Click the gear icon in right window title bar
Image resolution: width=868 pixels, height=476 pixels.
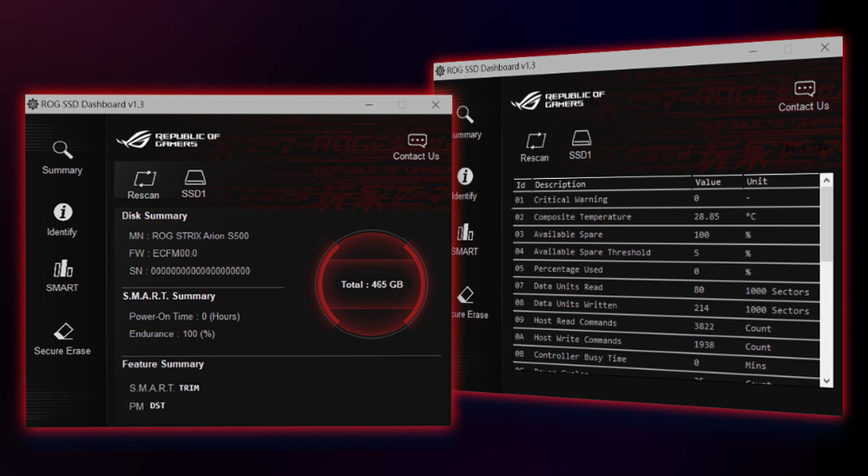pos(440,70)
